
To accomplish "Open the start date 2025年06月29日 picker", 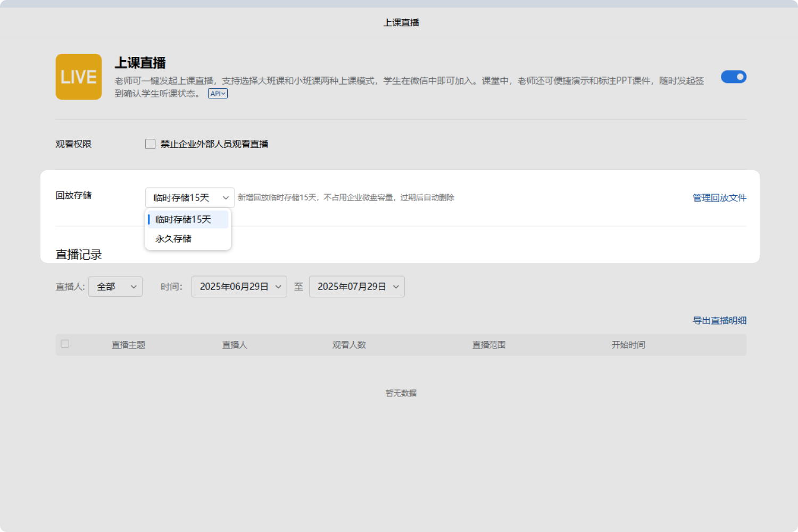I will pyautogui.click(x=239, y=287).
